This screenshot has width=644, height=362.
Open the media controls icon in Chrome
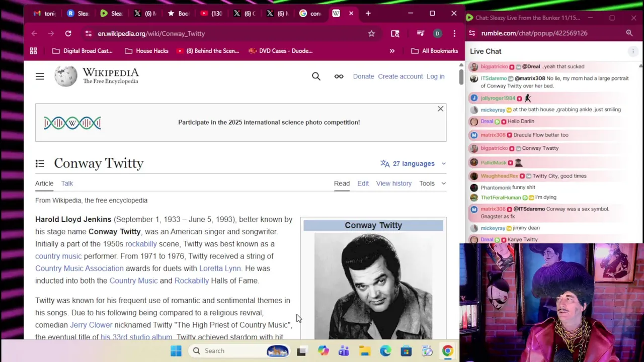[420, 33]
